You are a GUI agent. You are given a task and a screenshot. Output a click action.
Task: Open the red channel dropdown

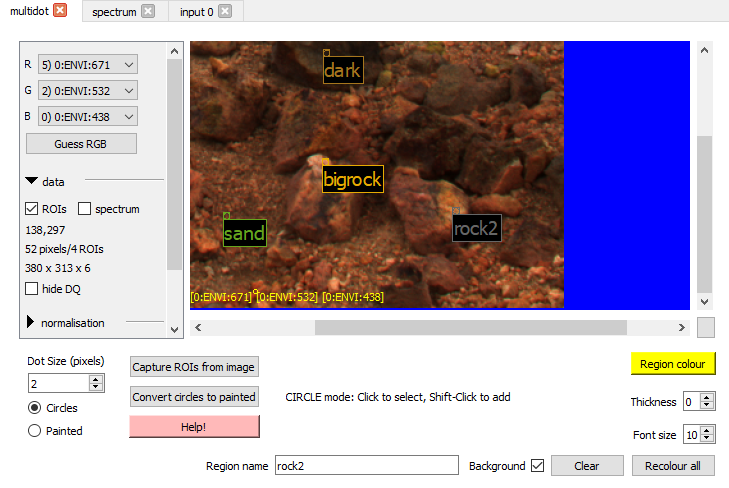pos(87,65)
